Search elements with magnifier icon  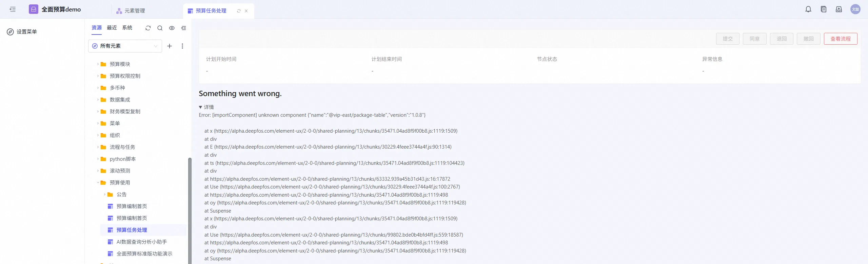click(x=160, y=28)
